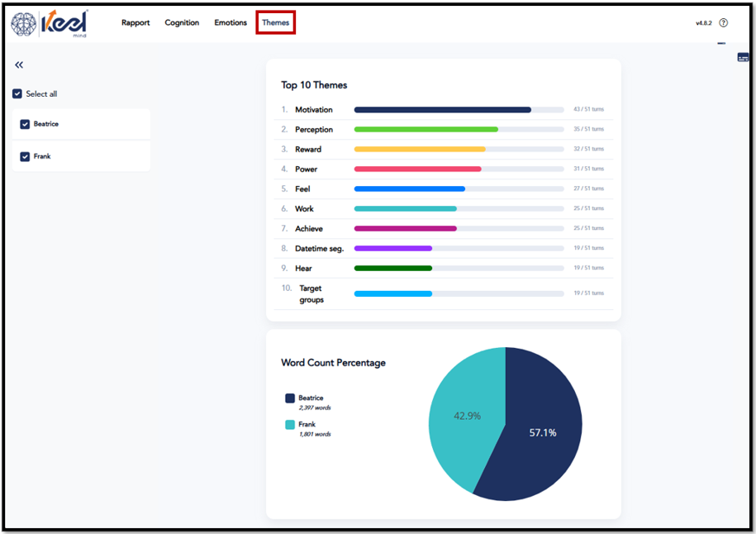
Task: Click the Keel mind wordmark logo
Action: pyautogui.click(x=64, y=23)
